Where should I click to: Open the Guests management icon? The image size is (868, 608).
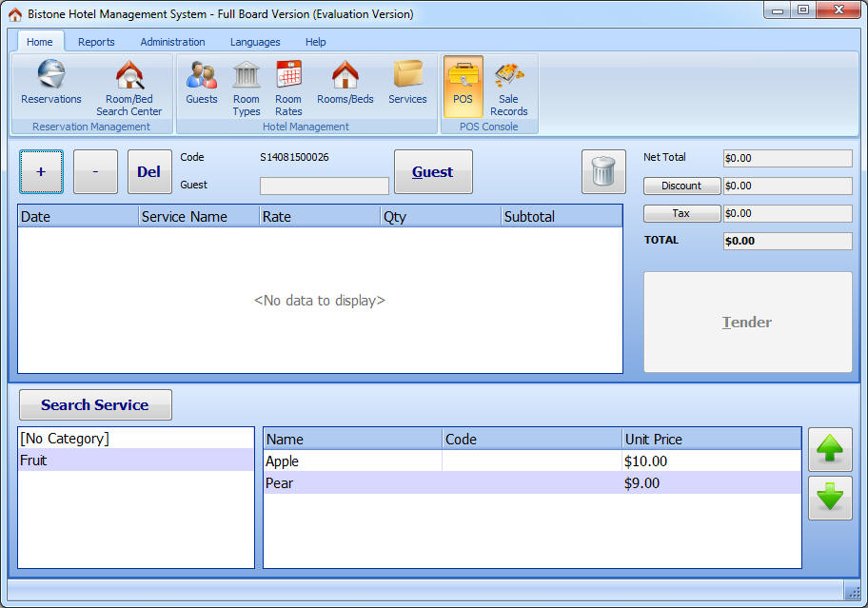pos(201,84)
